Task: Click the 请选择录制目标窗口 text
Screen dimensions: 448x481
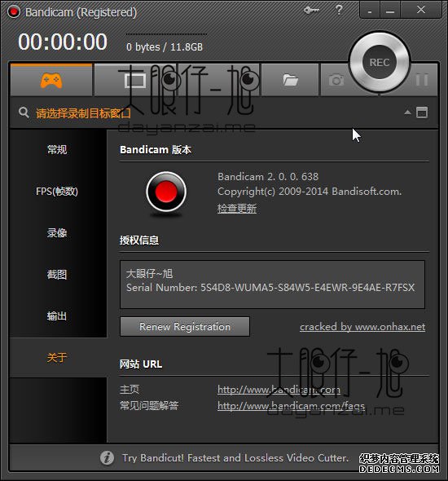Action: (83, 113)
